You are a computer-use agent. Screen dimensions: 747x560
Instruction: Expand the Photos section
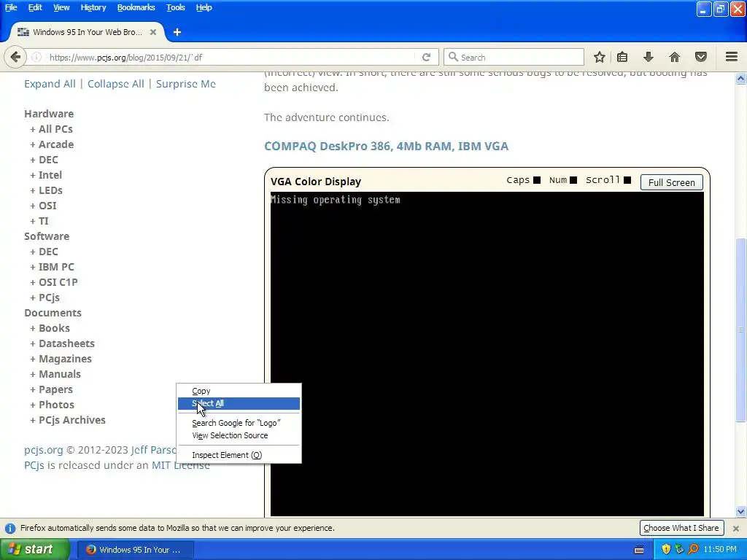pyautogui.click(x=52, y=405)
